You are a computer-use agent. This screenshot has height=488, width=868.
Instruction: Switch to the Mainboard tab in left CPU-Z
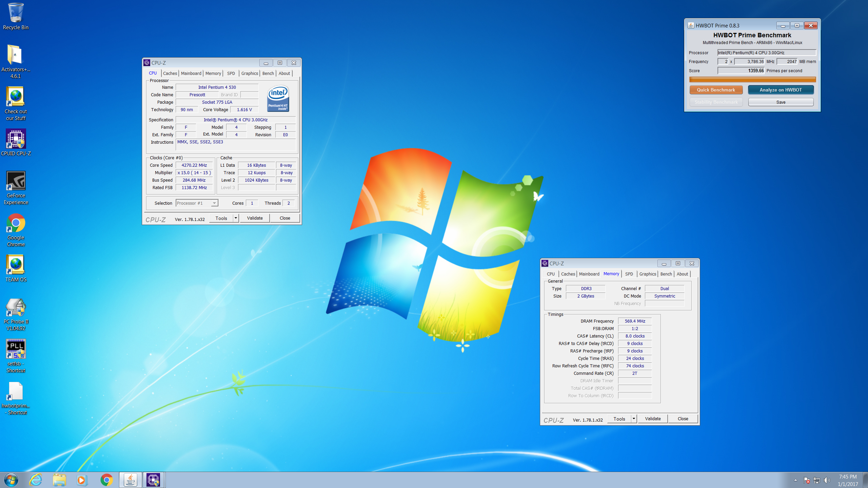(191, 73)
